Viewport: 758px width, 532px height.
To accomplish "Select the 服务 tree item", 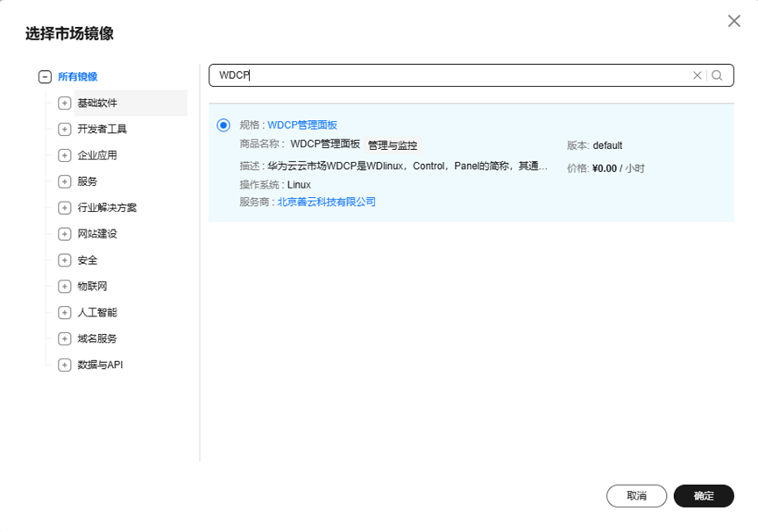I will coord(88,181).
